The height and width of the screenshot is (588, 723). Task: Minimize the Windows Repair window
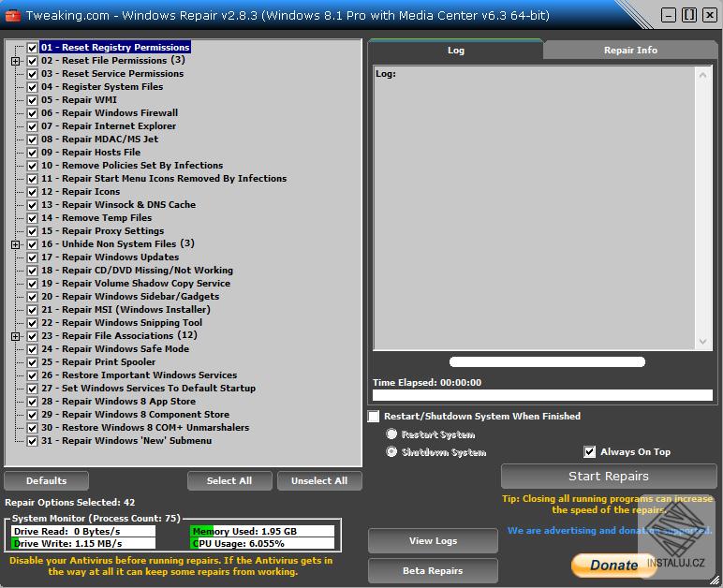coord(668,15)
